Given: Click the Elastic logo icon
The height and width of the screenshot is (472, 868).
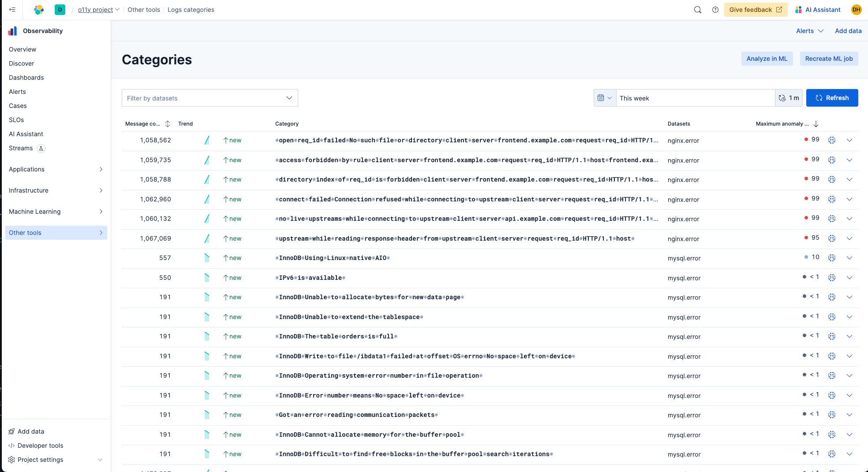Looking at the screenshot, I should [39, 10].
